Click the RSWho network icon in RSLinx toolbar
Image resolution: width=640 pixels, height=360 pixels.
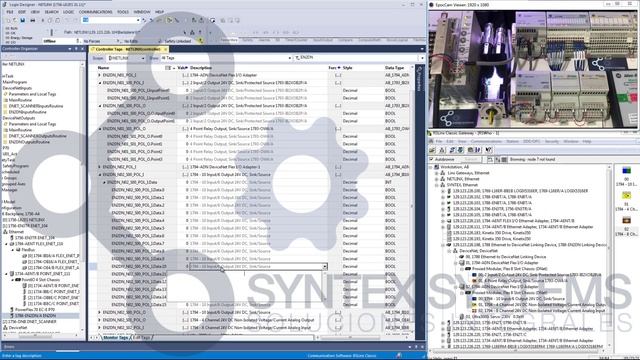click(442, 150)
